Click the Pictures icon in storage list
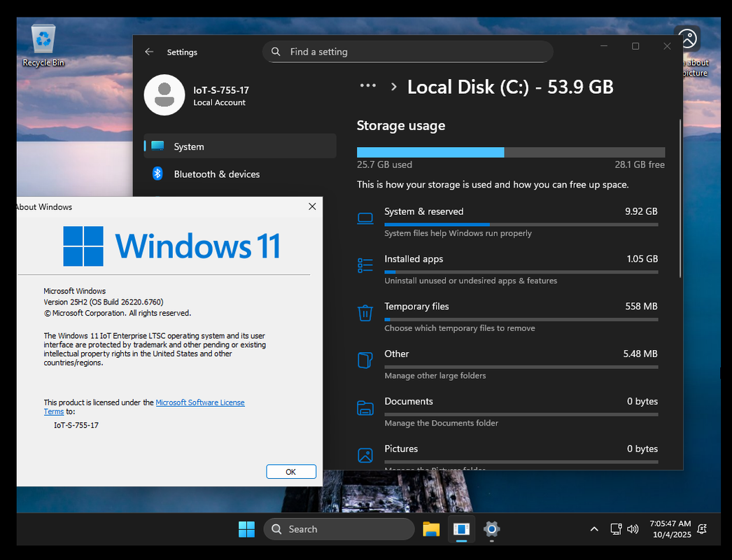732x560 pixels. click(365, 456)
